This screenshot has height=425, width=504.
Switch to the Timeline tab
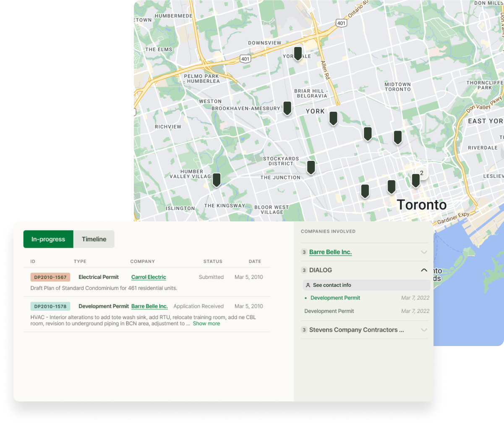pos(94,239)
